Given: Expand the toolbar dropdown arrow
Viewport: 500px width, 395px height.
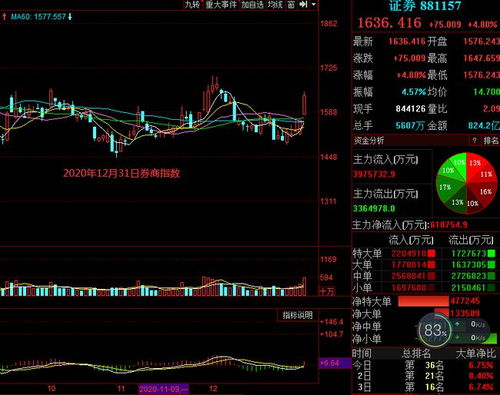Looking at the screenshot, I should coord(314,4).
